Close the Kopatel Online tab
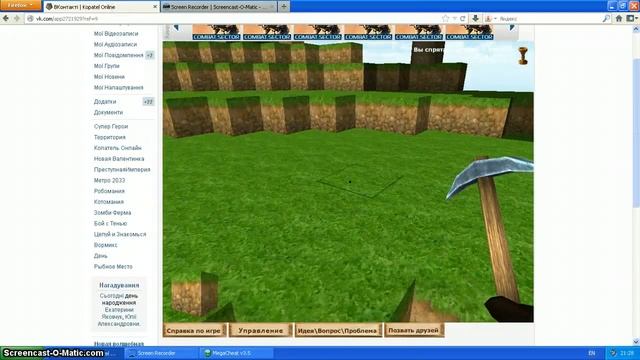The width and height of the screenshot is (640, 360). tap(155, 7)
